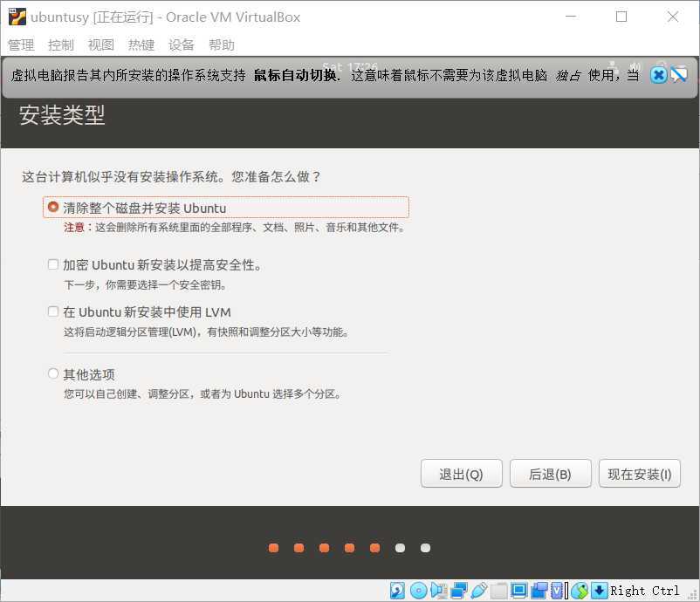Image resolution: width=700 pixels, height=602 pixels.
Task: Open the 设备 menu
Action: click(x=182, y=44)
